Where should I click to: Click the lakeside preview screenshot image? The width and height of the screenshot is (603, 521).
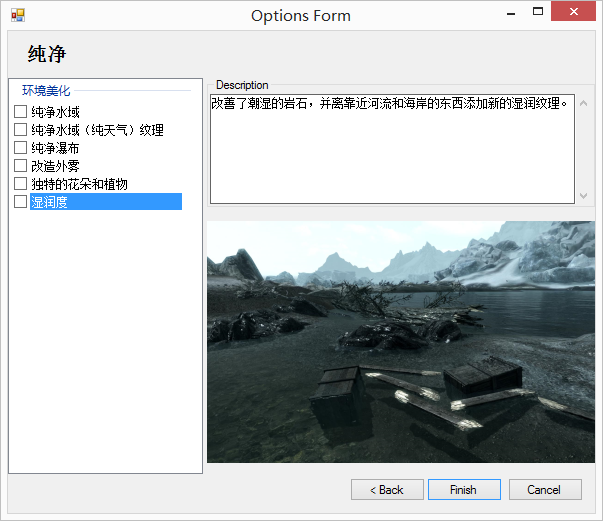tap(400, 341)
